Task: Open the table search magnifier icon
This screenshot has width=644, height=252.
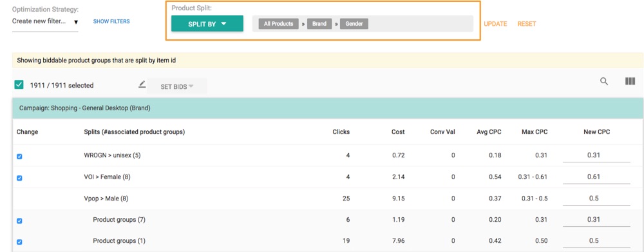Action: [x=604, y=81]
